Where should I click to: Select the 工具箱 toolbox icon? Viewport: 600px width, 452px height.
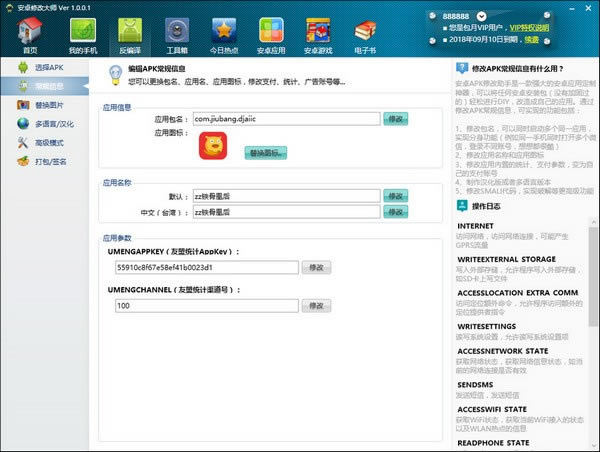click(177, 36)
